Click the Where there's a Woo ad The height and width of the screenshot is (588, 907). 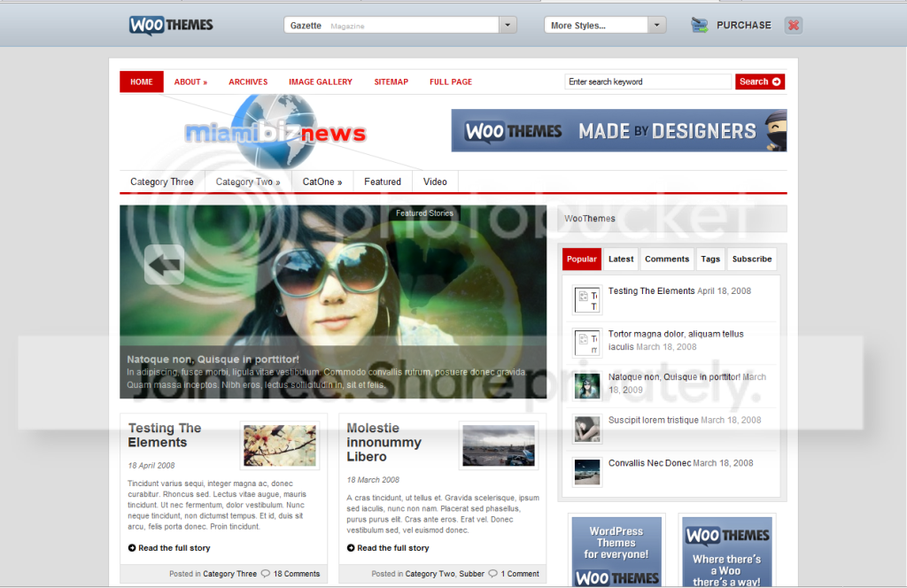pyautogui.click(x=727, y=553)
